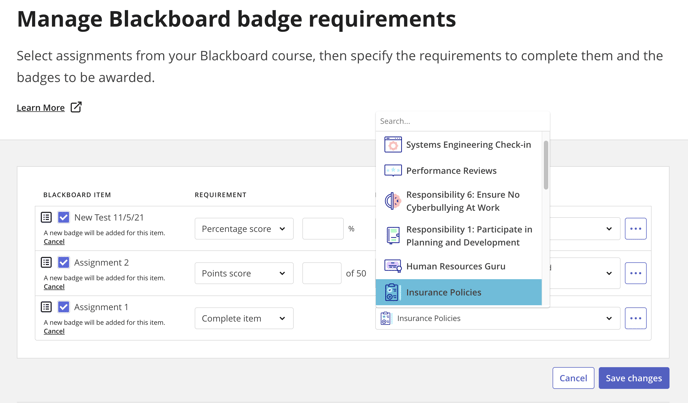Open the more options menu for Assignment 1
The image size is (688, 403).
click(636, 318)
